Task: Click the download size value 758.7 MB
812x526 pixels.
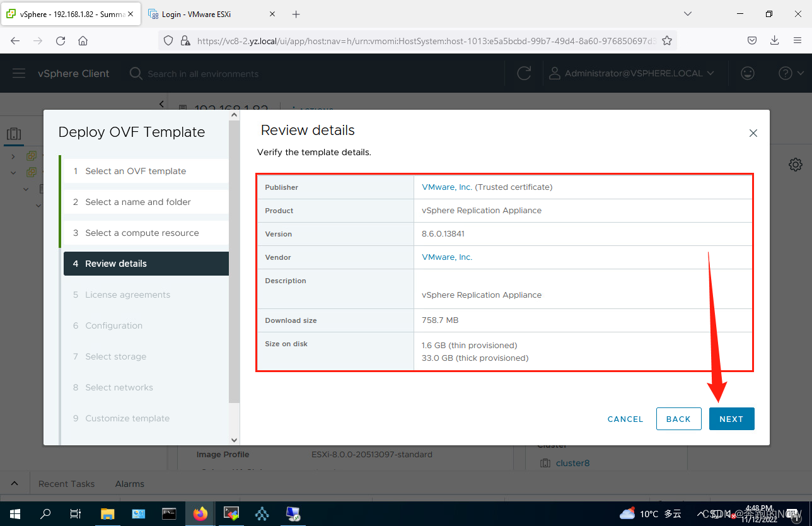Action: (x=440, y=320)
